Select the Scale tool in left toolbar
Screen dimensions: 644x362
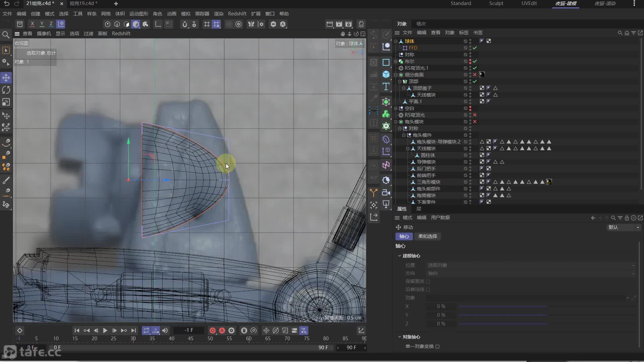pyautogui.click(x=6, y=102)
